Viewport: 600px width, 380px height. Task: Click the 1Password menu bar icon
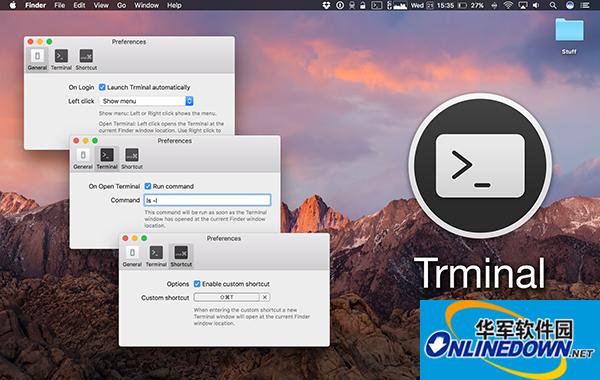[339, 5]
